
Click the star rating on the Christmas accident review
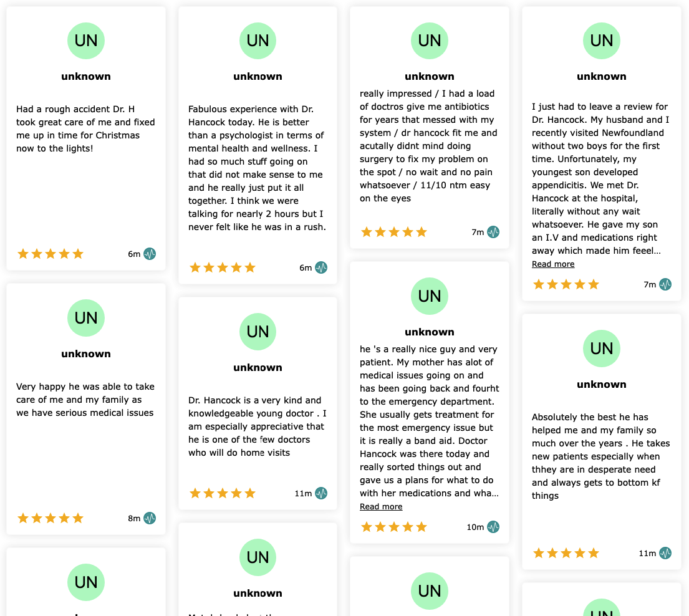tap(50, 254)
